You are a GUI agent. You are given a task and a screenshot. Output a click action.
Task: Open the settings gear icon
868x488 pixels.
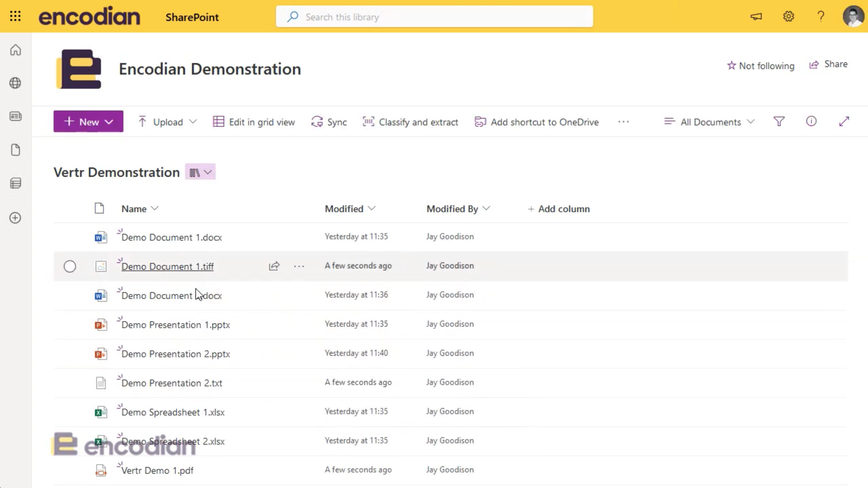[788, 17]
